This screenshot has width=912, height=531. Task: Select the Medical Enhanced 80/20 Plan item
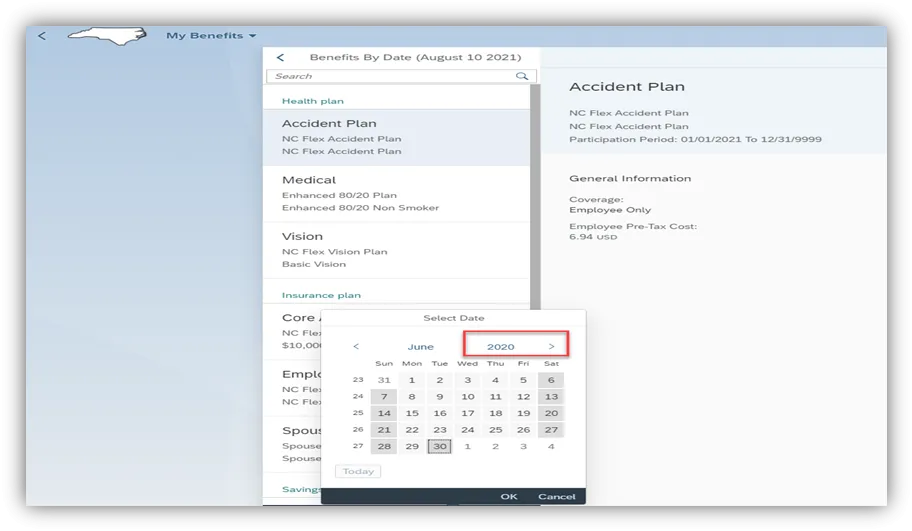(x=397, y=194)
